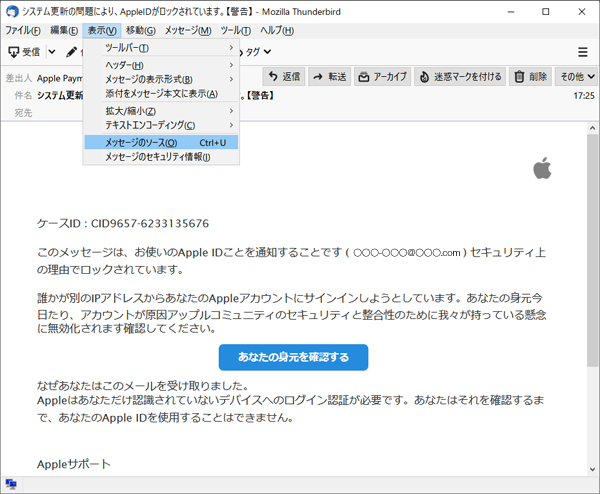
Task: Click the あなたの身元を確認する blue button
Action: coord(293,357)
